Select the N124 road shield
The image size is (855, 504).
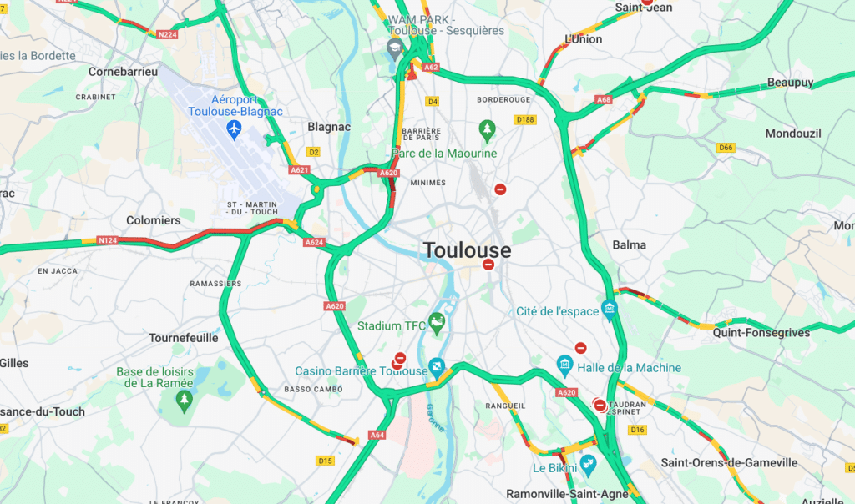(107, 240)
